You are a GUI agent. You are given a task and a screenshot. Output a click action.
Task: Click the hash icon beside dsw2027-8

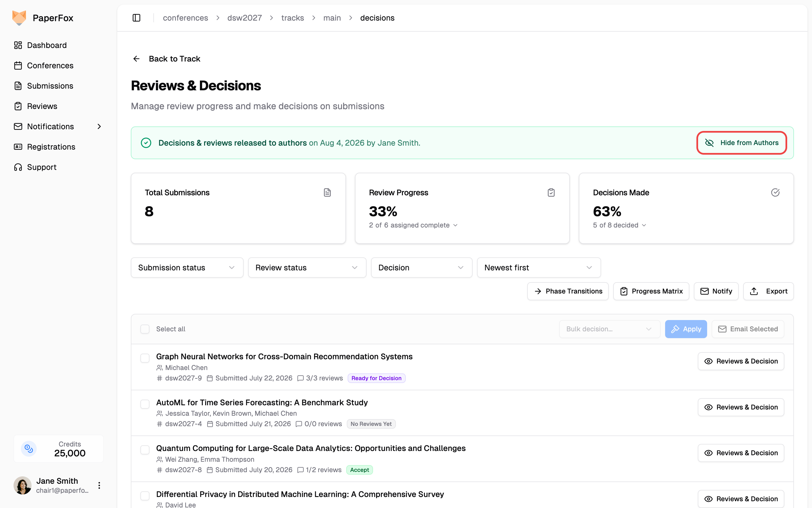click(160, 470)
